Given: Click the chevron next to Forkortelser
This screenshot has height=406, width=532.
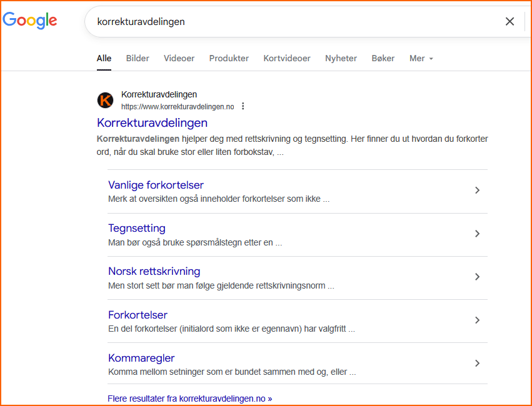Looking at the screenshot, I should [477, 320].
